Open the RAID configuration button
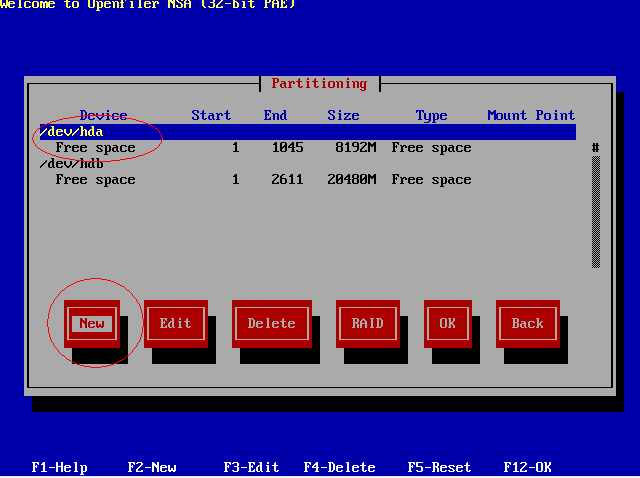640x478 pixels. pyautogui.click(x=368, y=323)
